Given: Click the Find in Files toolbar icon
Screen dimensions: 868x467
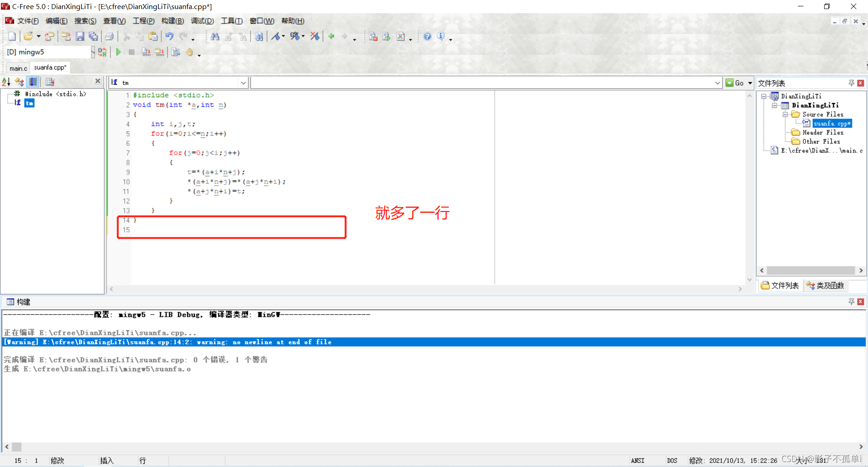Looking at the screenshot, I should tap(259, 37).
